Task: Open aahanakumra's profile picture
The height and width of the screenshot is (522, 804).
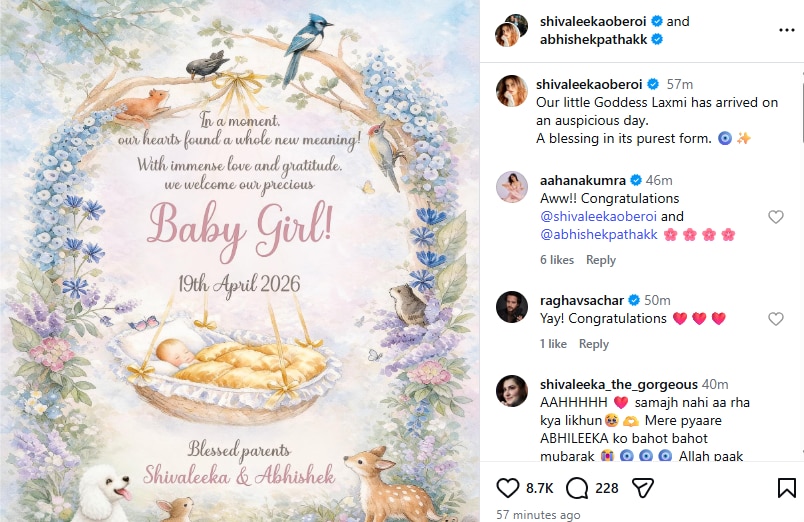Action: click(512, 187)
